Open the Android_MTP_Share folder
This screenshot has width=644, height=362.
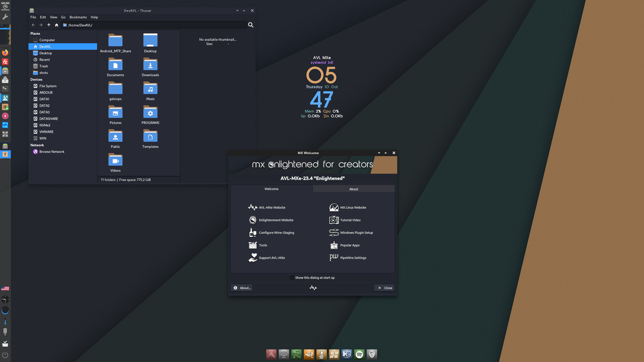pos(115,43)
